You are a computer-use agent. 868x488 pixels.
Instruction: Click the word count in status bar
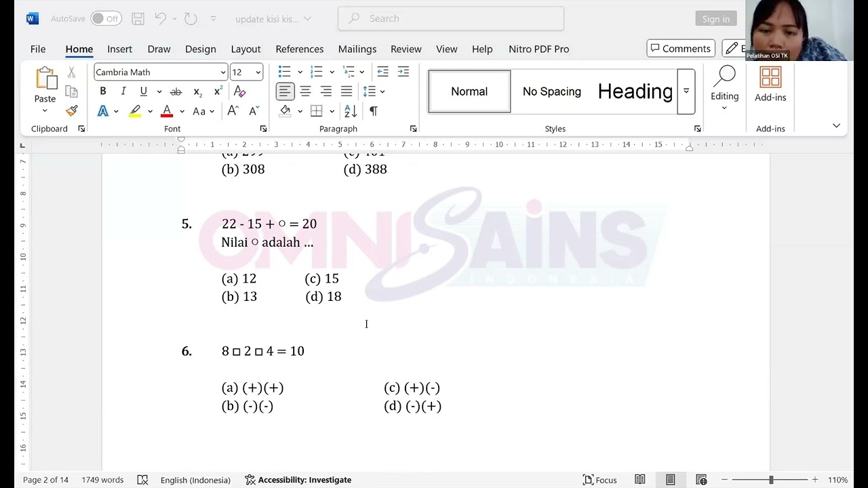(102, 480)
